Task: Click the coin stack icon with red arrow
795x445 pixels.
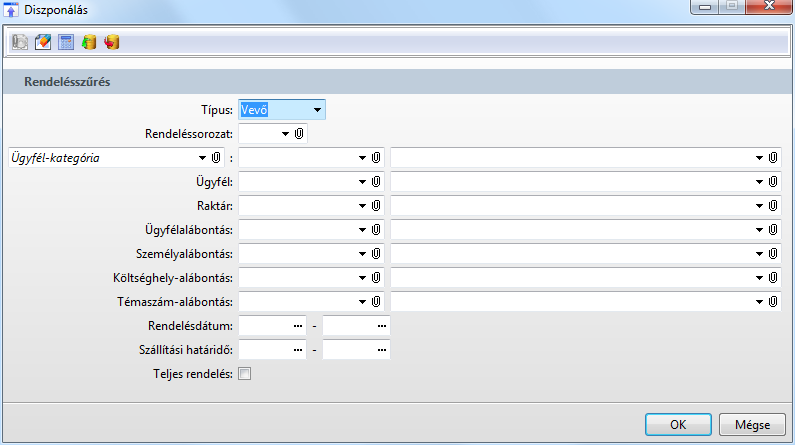Action: click(112, 42)
